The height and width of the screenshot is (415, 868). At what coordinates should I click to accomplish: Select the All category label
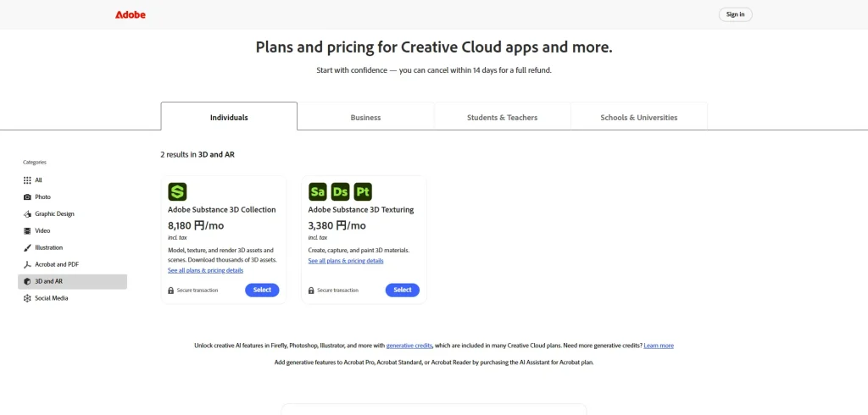38,180
